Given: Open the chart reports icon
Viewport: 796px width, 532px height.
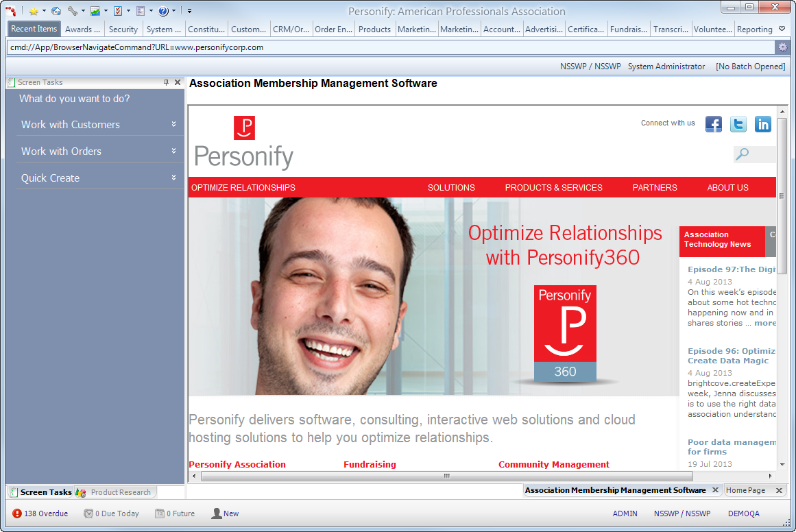Looking at the screenshot, I should pos(95,11).
